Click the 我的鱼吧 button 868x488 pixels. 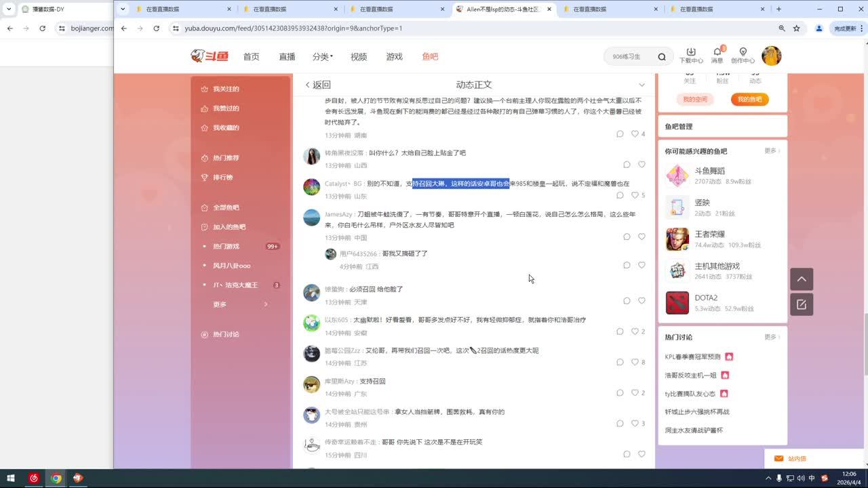click(749, 99)
